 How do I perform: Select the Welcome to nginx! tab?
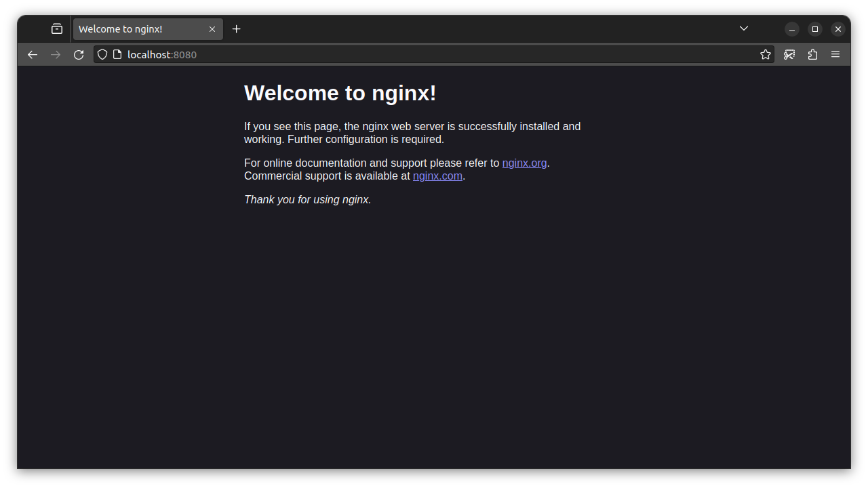tap(148, 29)
